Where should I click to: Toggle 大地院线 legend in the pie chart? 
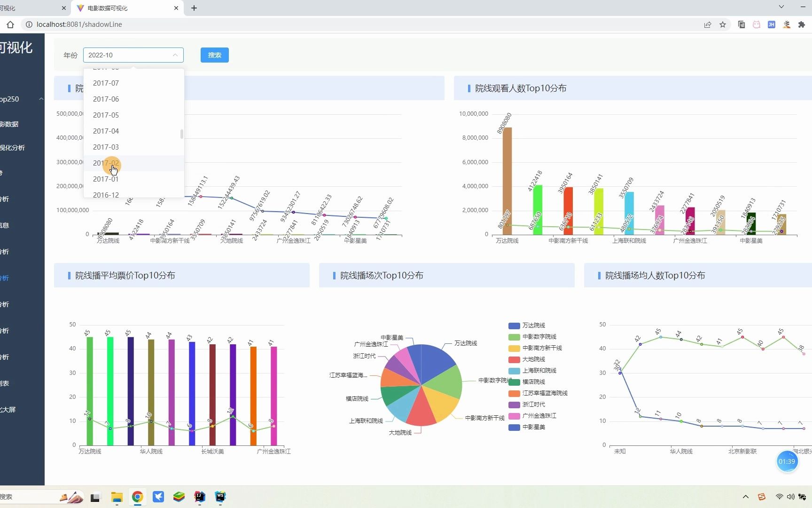coord(527,359)
